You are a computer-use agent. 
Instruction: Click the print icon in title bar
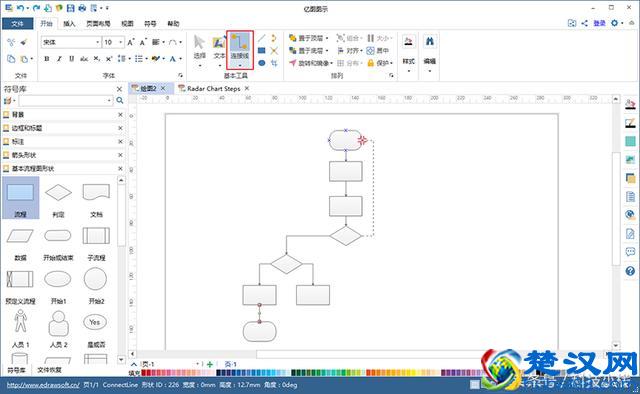pos(82,8)
